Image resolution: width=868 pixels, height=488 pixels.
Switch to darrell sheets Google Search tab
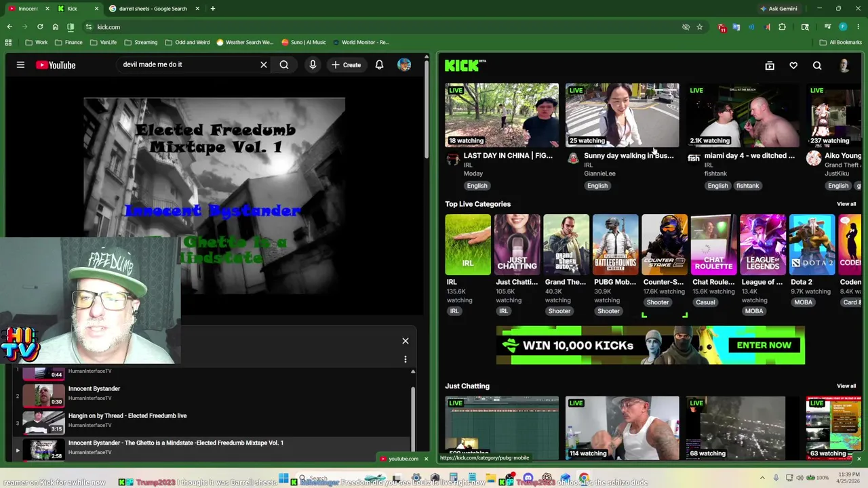[153, 9]
